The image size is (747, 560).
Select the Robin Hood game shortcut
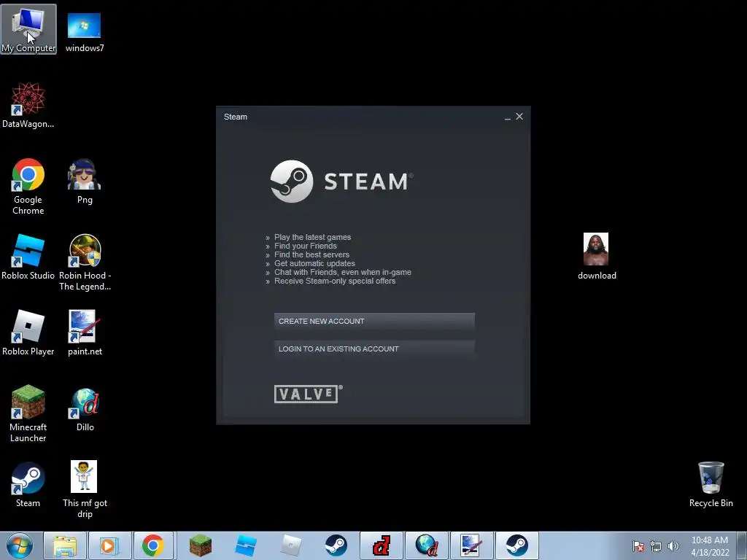pyautogui.click(x=85, y=262)
